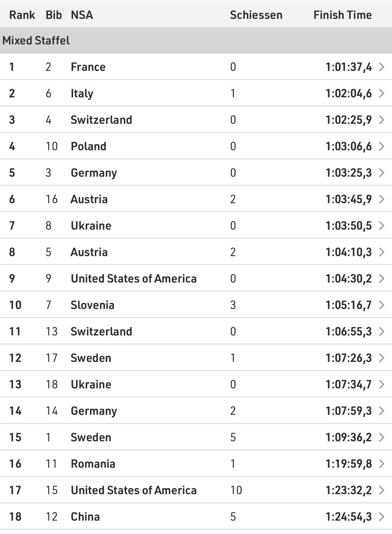Expand the chevron next to Poland's finish time

click(381, 146)
